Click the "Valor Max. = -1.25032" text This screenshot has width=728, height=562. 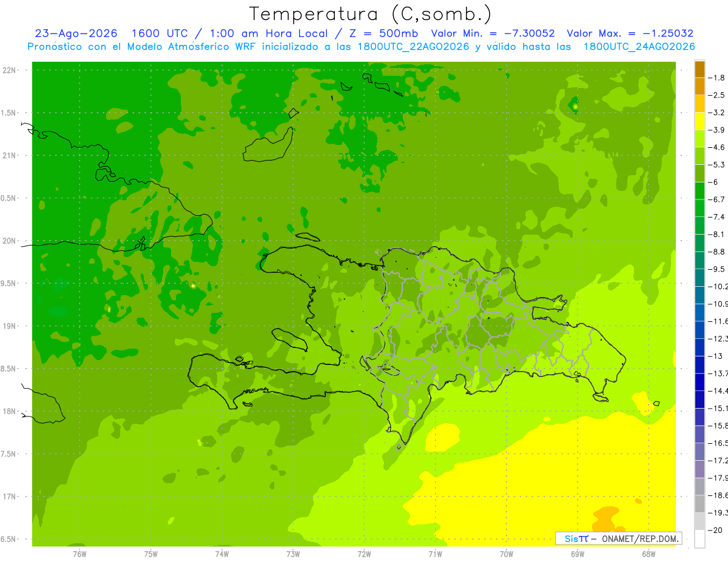coord(630,33)
